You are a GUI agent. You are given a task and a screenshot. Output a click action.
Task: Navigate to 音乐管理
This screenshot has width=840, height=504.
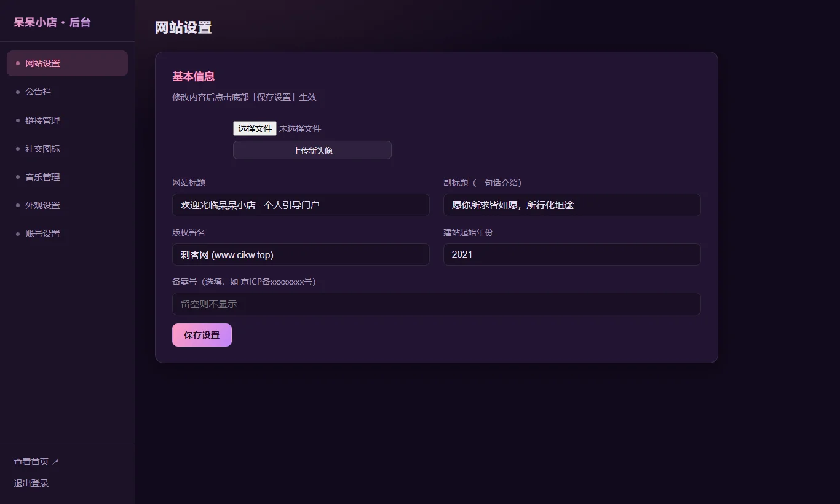67,177
